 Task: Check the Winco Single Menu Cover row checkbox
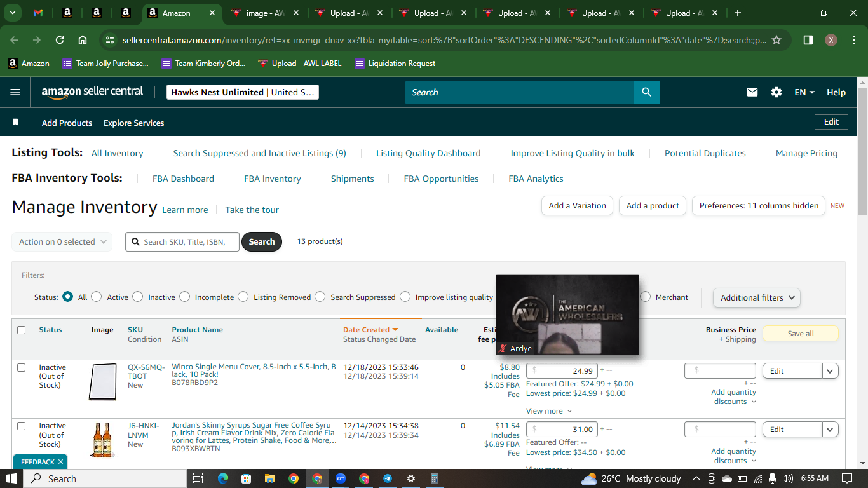[x=22, y=367]
